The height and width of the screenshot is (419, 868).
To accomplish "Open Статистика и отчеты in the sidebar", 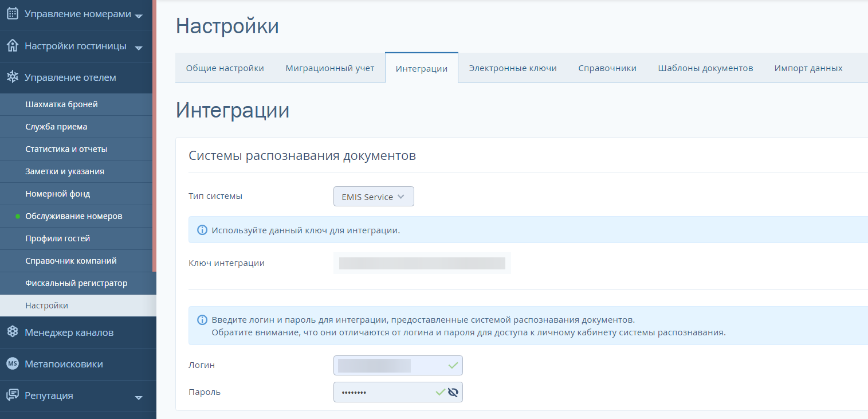I will tap(76, 149).
